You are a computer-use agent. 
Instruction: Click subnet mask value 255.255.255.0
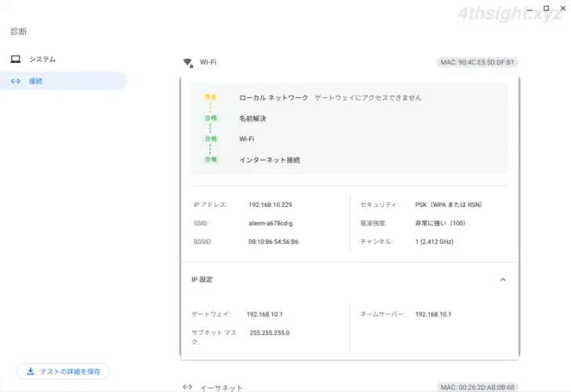(x=270, y=332)
